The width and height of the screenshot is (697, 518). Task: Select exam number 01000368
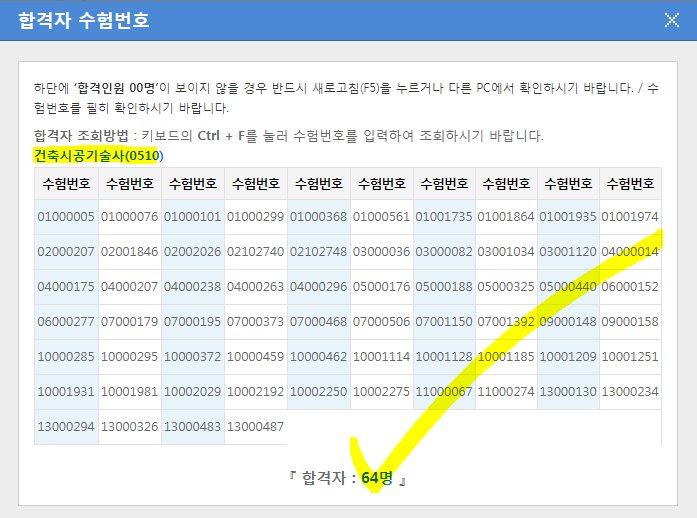318,217
